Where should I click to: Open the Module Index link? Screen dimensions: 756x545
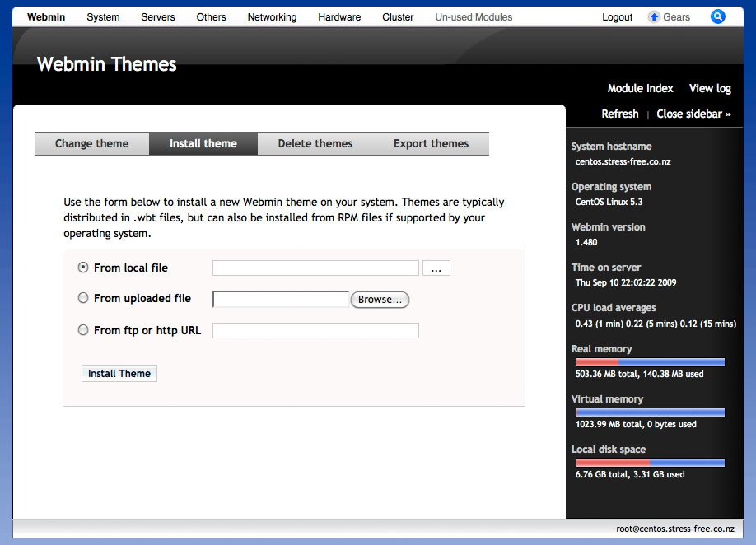tap(640, 88)
